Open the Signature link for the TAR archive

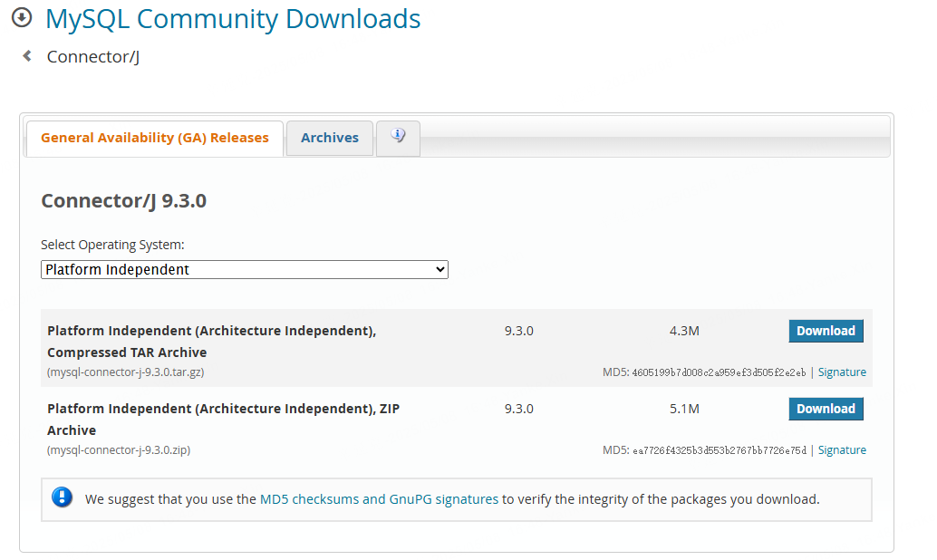click(842, 372)
